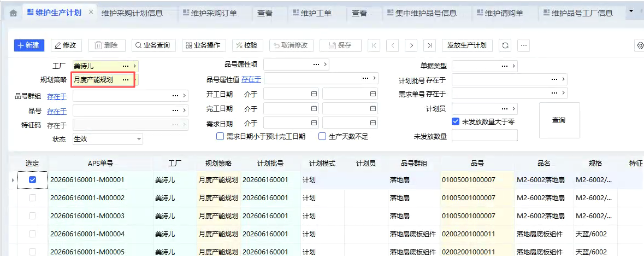
Task: Click the 修改 button
Action: (x=66, y=45)
